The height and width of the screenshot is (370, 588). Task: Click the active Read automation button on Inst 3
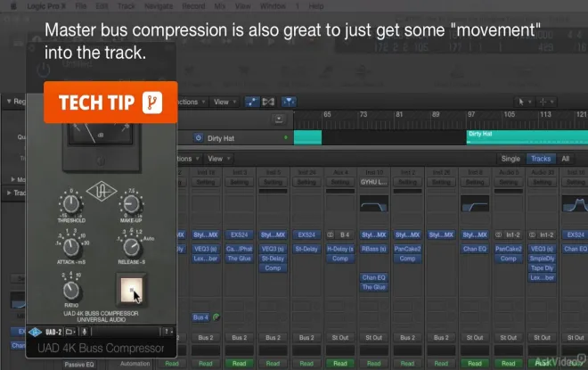pyautogui.click(x=240, y=363)
